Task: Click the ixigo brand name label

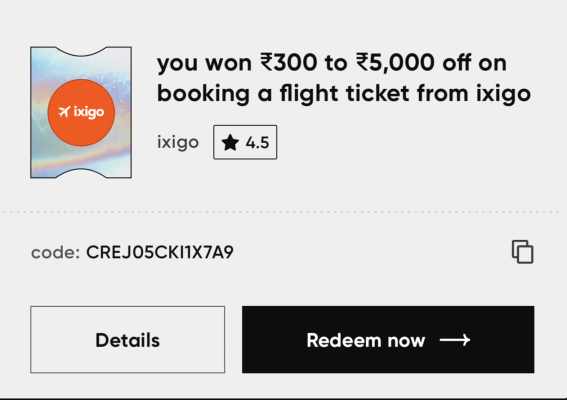Action: coord(178,142)
